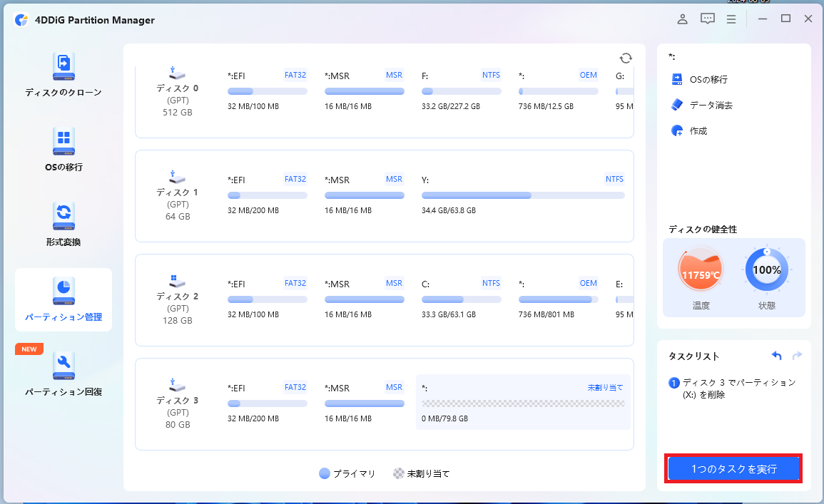Select Disk 1 EFI partition 32 MB/200 MB
This screenshot has width=824, height=504.
(268, 195)
